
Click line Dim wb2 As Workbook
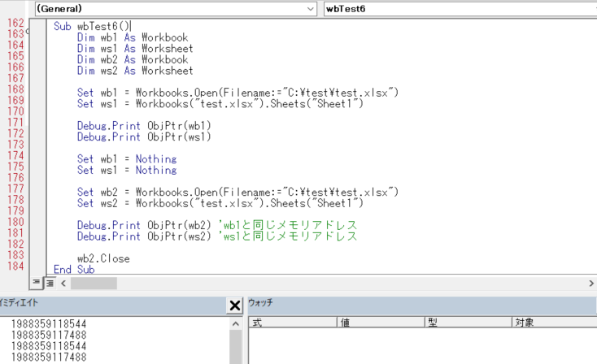133,59
